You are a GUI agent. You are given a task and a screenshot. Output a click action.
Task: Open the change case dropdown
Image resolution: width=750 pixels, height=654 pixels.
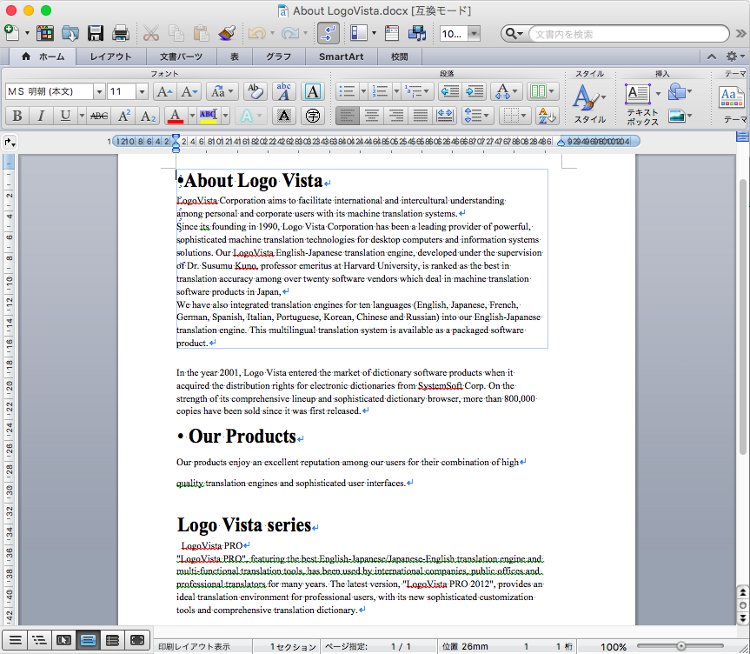(x=222, y=91)
